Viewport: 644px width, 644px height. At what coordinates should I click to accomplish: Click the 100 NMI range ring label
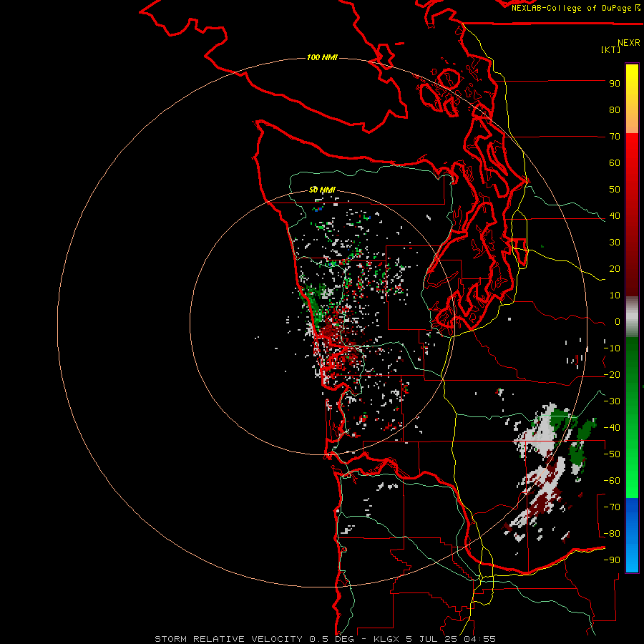(x=323, y=57)
